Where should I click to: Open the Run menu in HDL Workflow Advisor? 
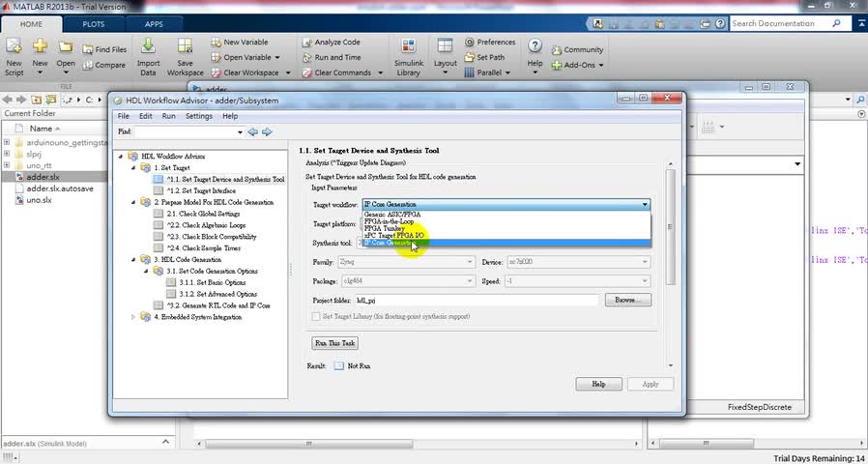tap(169, 116)
